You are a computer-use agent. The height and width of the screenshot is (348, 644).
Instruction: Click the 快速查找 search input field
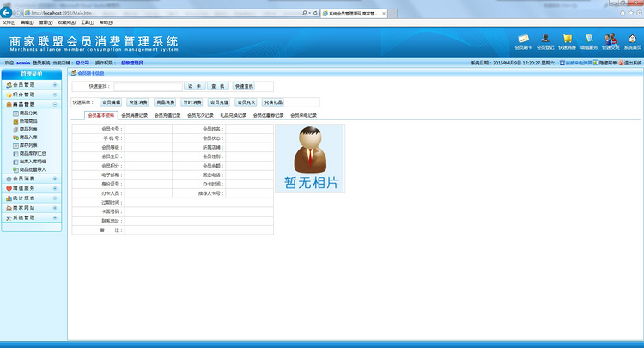click(x=148, y=86)
